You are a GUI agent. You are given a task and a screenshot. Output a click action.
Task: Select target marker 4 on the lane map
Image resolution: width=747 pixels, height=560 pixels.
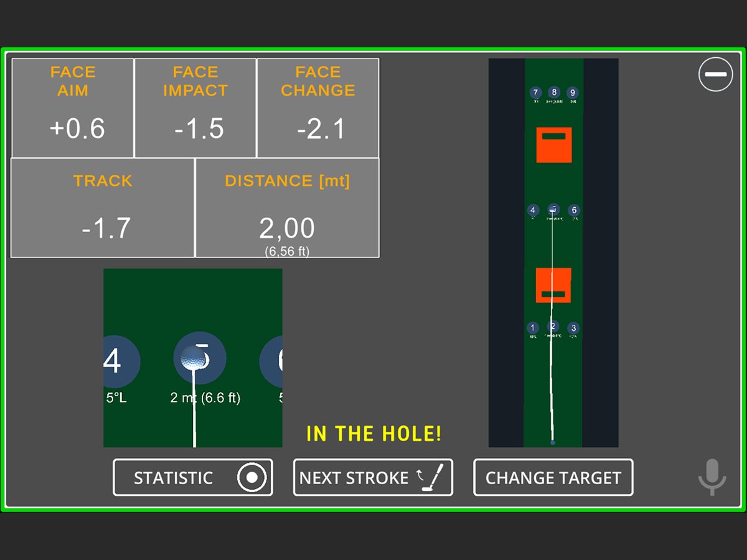(x=532, y=210)
